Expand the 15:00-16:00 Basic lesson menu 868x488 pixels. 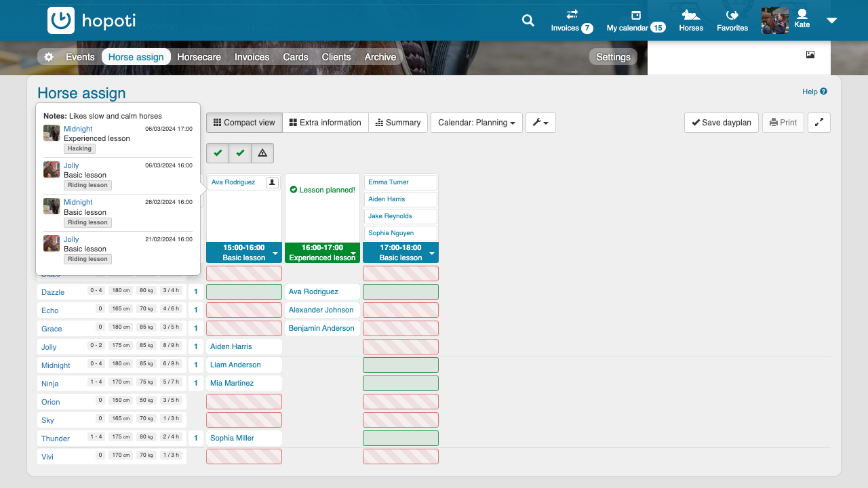tap(275, 253)
